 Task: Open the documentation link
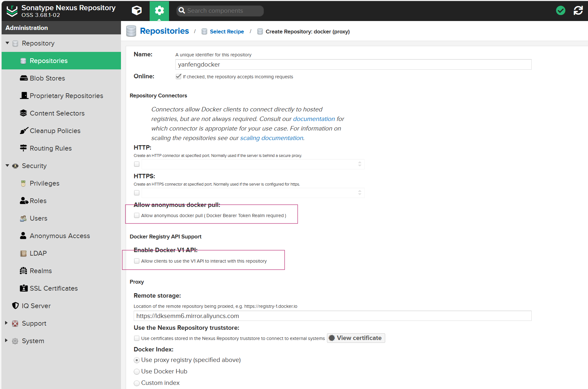(x=314, y=119)
